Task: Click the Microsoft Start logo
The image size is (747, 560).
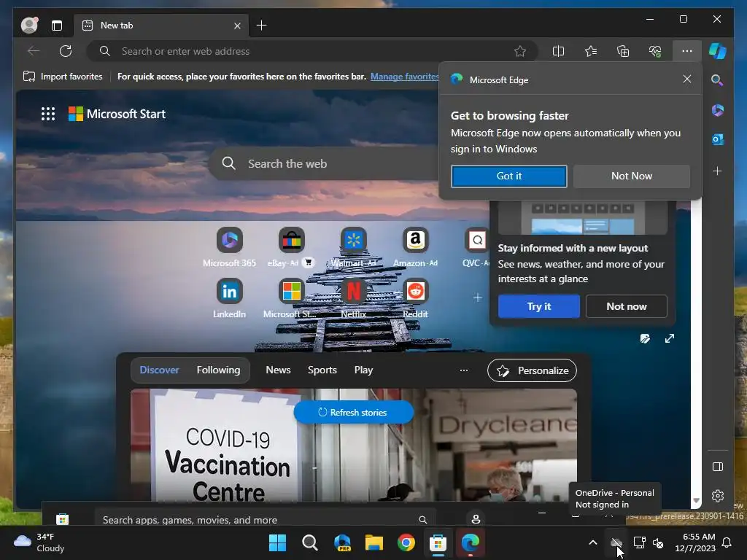Action: 117,114
